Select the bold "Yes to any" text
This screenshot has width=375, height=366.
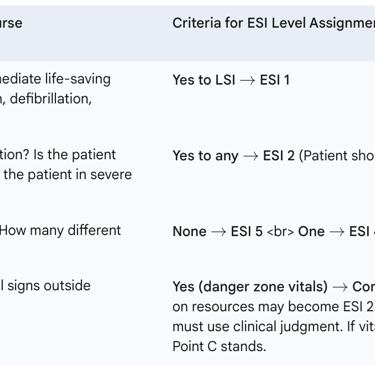pyautogui.click(x=205, y=156)
